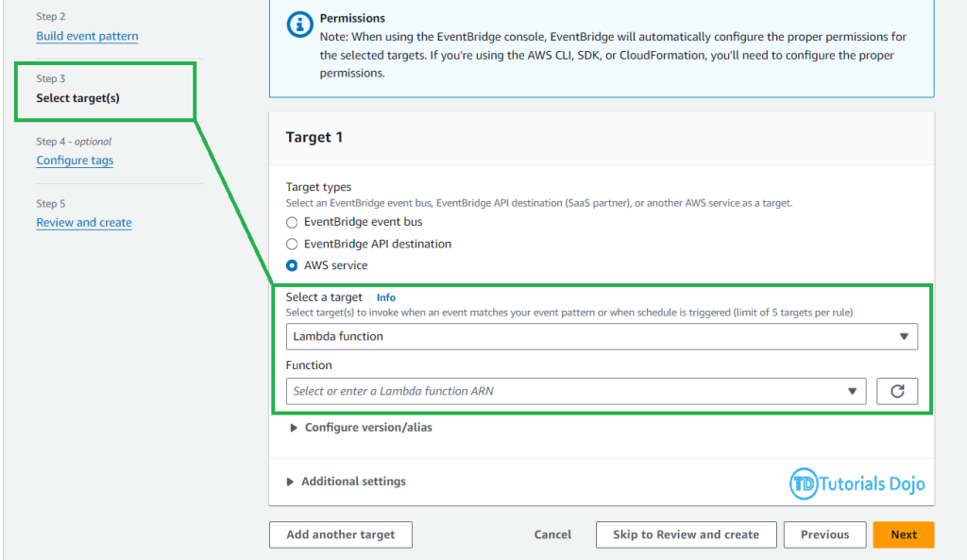
Task: Select the EventBridge API destination radio option
Action: click(292, 244)
